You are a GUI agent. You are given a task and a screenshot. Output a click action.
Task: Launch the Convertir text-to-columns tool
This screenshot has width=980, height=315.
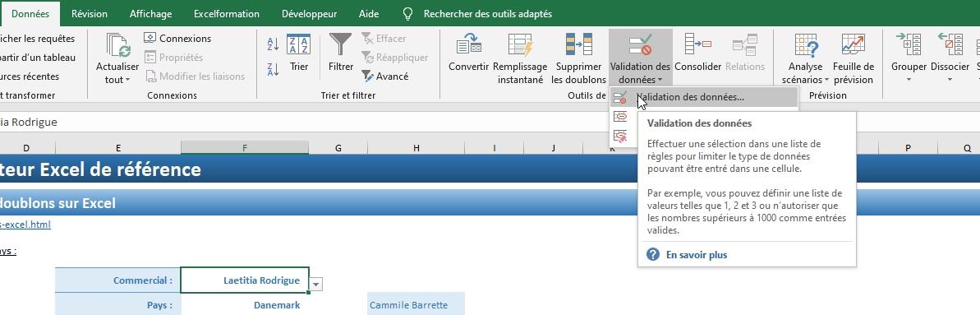pyautogui.click(x=469, y=53)
